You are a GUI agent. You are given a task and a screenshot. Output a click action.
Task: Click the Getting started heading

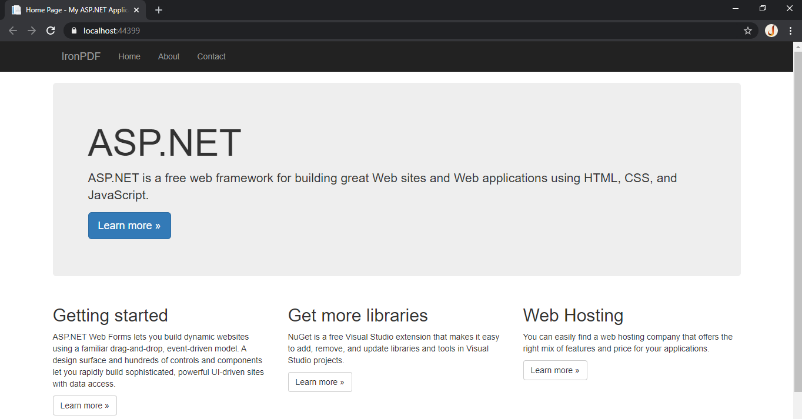tap(110, 316)
